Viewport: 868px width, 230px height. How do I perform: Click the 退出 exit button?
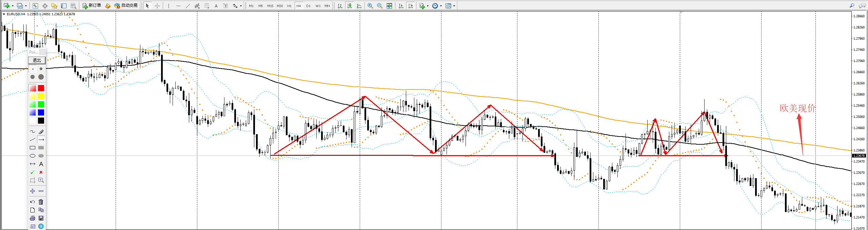coord(37,60)
